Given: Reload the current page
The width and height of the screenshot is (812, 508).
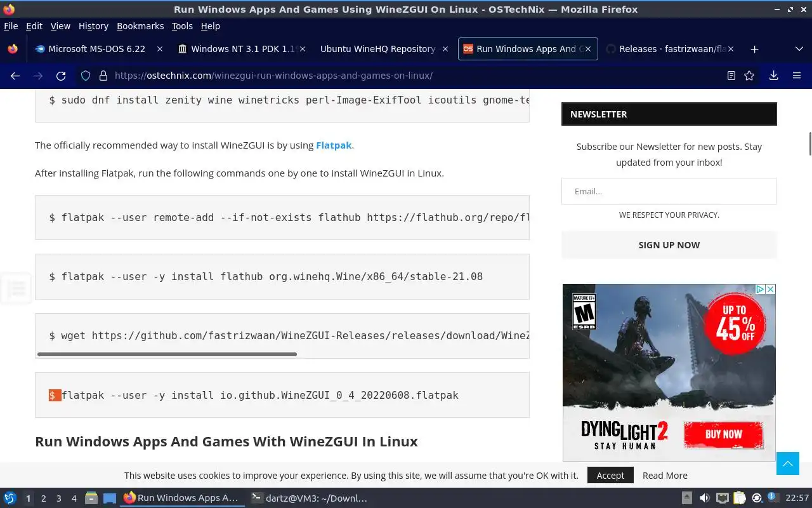Looking at the screenshot, I should [x=61, y=76].
